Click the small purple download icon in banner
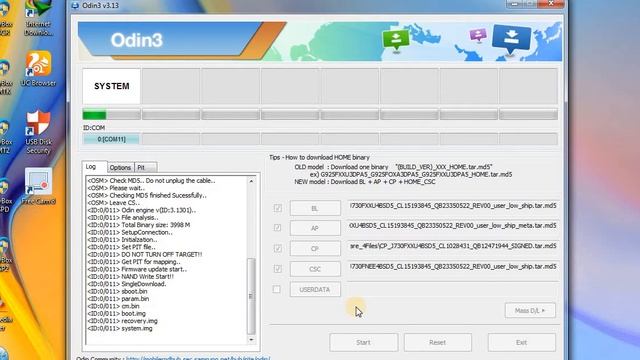 tap(478, 36)
